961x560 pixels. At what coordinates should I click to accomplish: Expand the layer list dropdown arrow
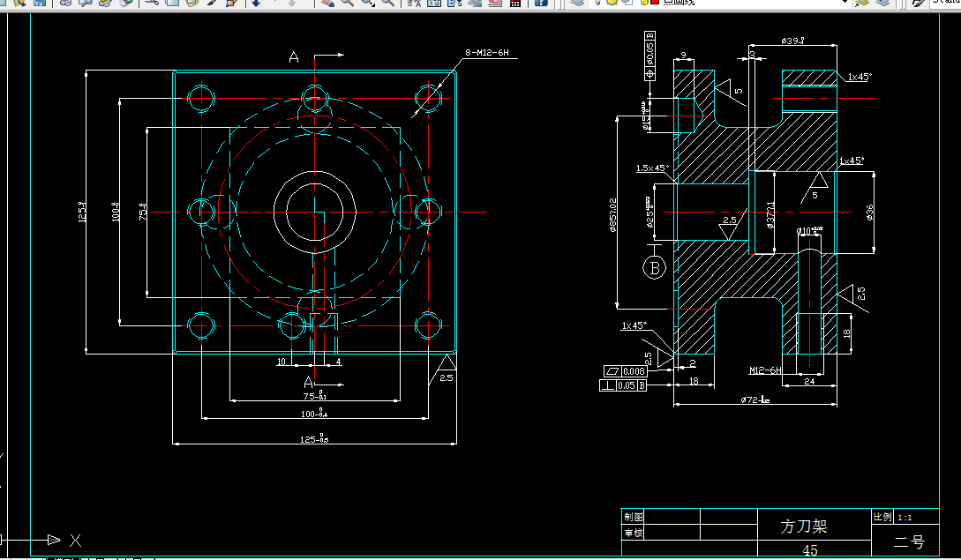pos(845,3)
